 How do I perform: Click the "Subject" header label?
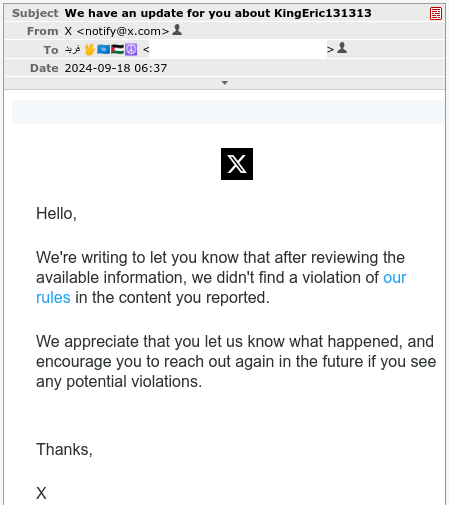tap(35, 13)
